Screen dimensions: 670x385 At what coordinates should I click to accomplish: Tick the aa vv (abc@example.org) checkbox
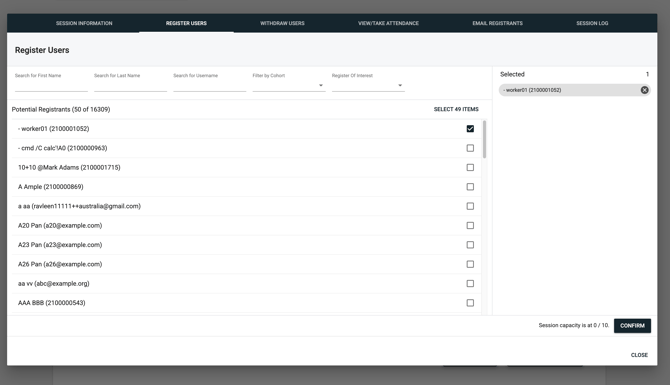(470, 283)
